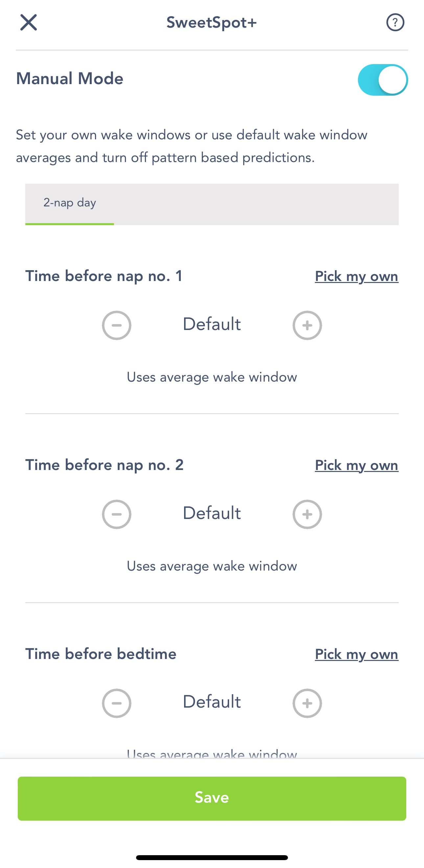Tap the SweetSpot+ title

[212, 23]
